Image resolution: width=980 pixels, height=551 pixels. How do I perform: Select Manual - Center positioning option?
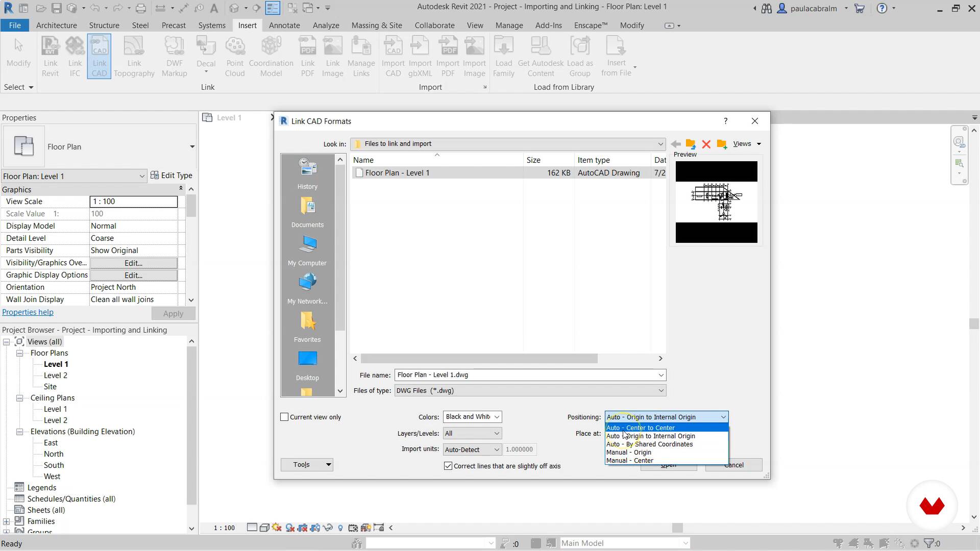(667, 460)
